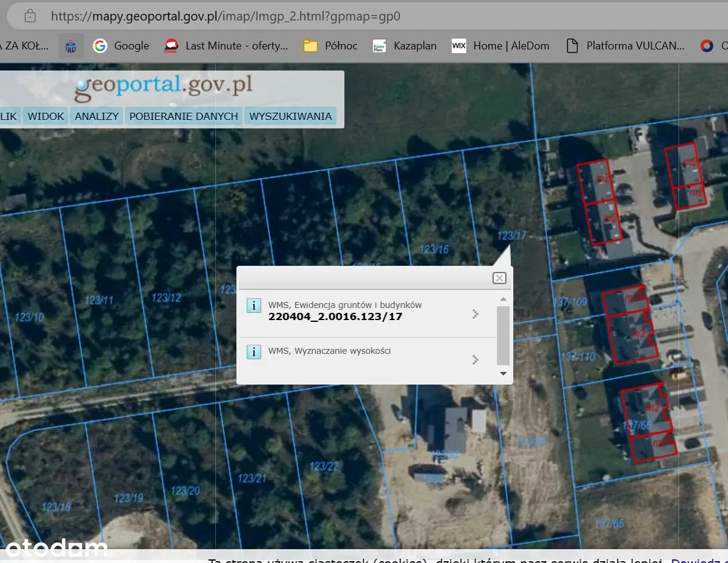
Task: Click the site security lock icon
Action: click(30, 16)
